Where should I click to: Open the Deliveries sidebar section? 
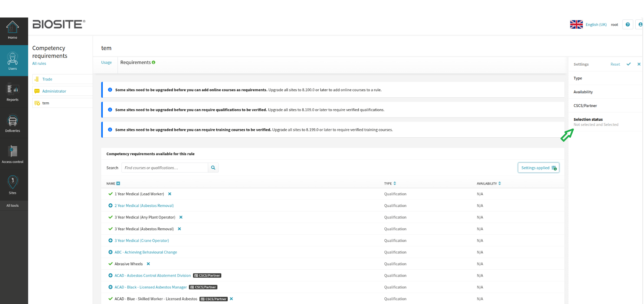[x=12, y=123]
